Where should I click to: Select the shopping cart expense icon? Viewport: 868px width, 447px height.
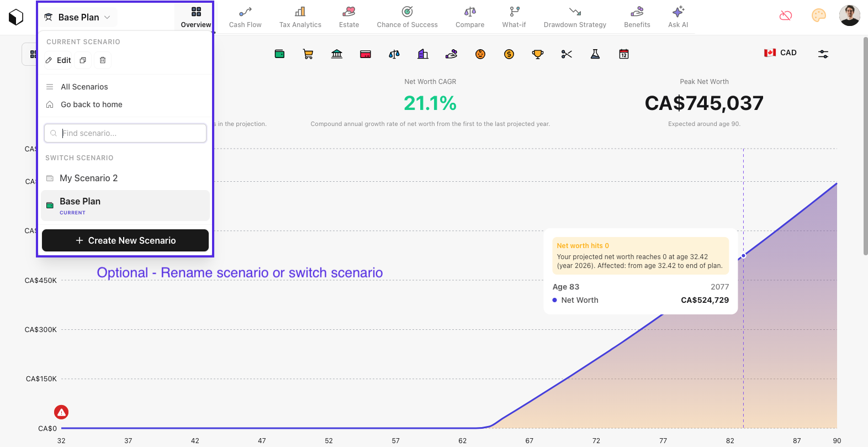(x=308, y=54)
